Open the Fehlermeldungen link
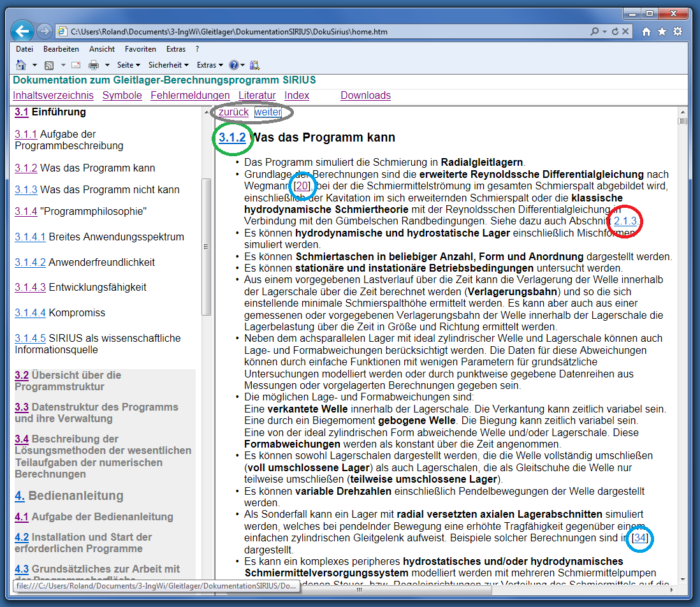Viewport: 700px width, 607px height. point(190,96)
